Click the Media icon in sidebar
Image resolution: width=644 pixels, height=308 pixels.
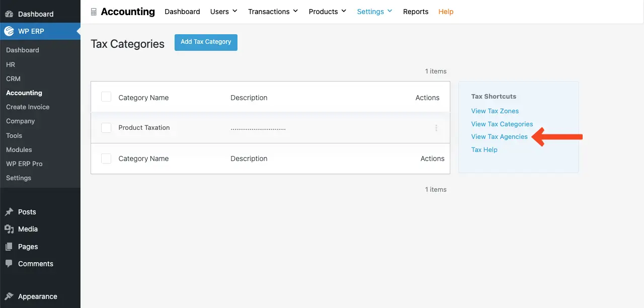click(9, 229)
